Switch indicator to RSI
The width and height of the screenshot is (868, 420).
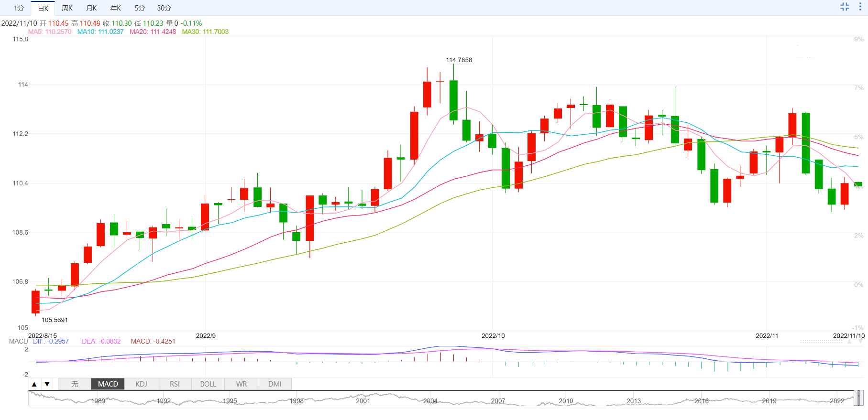point(175,384)
